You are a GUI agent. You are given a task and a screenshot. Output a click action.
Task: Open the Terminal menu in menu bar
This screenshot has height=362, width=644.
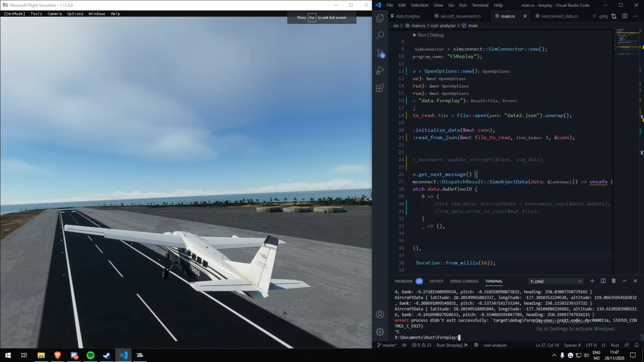click(x=480, y=5)
